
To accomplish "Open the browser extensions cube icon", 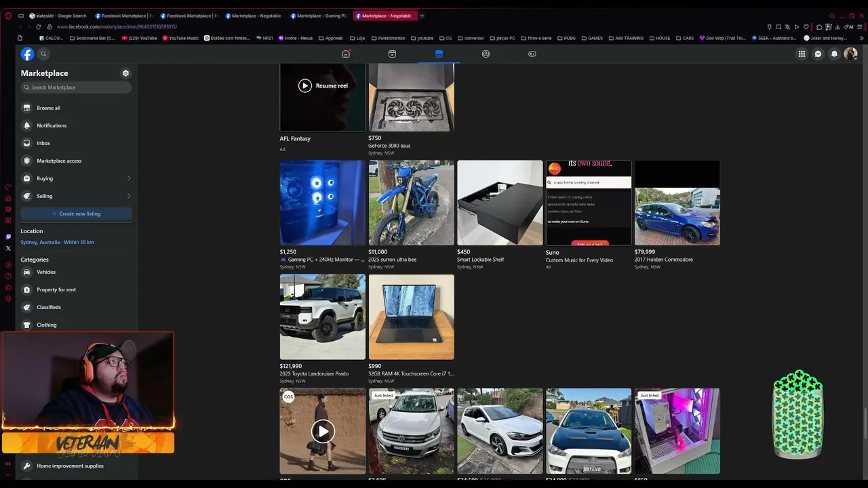I will click(x=819, y=26).
